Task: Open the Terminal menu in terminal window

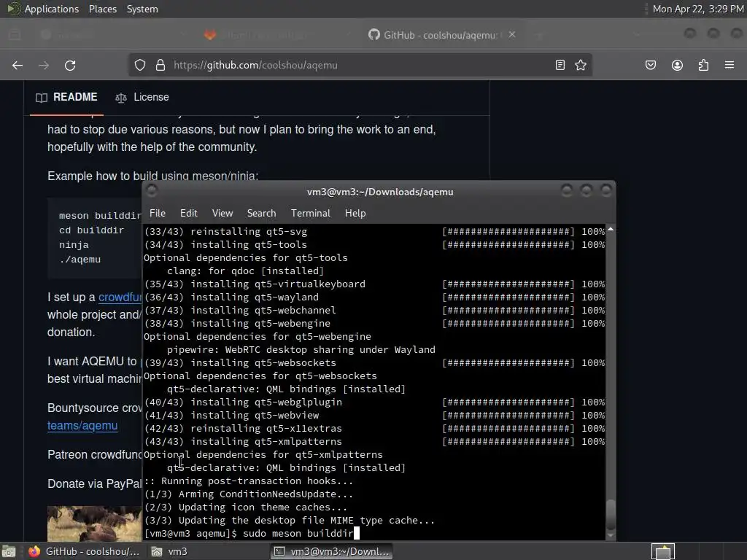Action: (x=311, y=214)
